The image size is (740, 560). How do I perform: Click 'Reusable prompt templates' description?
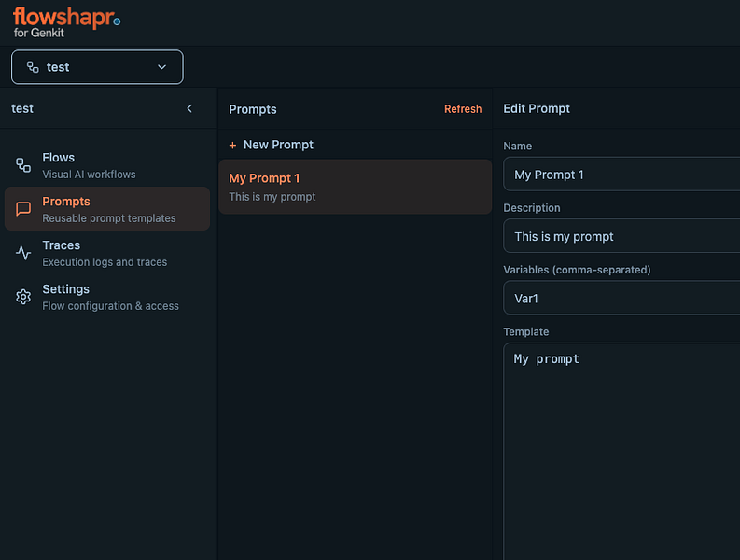(x=109, y=218)
